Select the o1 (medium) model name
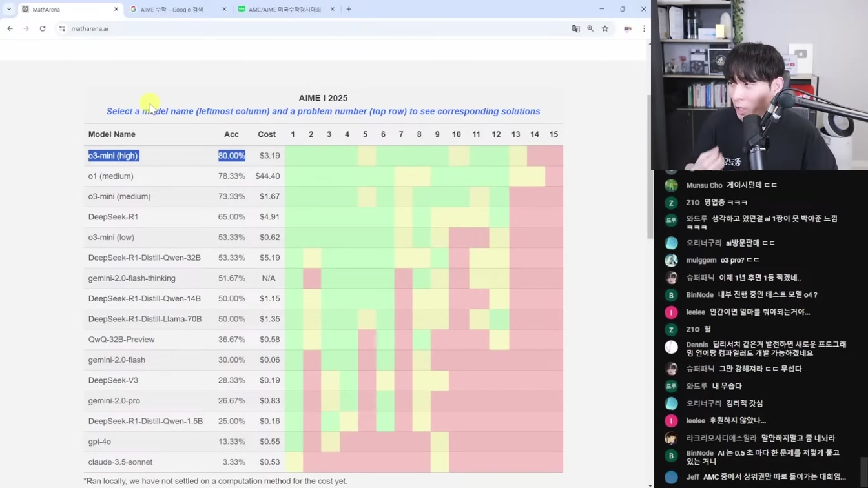 pos(111,176)
